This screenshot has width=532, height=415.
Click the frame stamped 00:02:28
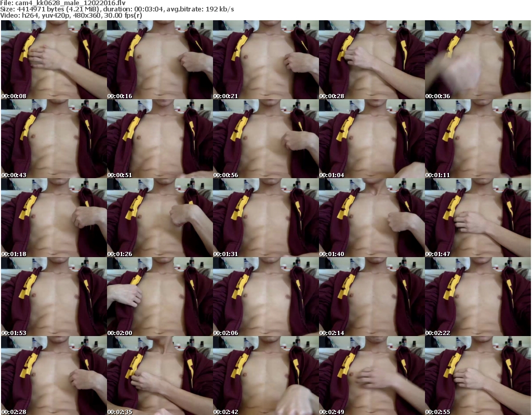pyautogui.click(x=54, y=376)
